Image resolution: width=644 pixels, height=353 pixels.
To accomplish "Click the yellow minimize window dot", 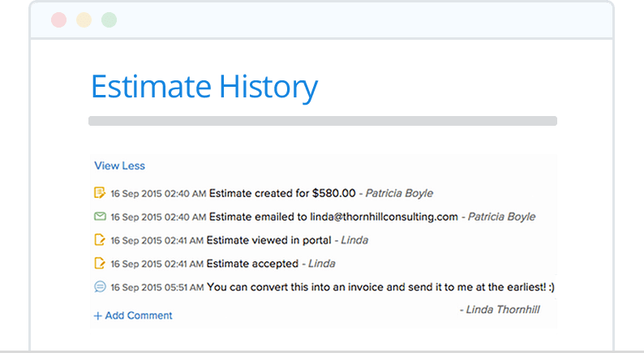I will click(x=84, y=20).
